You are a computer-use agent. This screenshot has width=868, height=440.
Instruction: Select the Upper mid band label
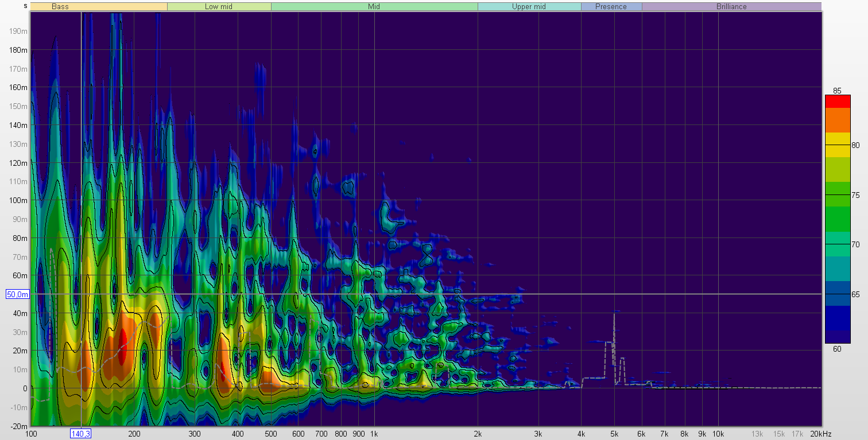[529, 6]
